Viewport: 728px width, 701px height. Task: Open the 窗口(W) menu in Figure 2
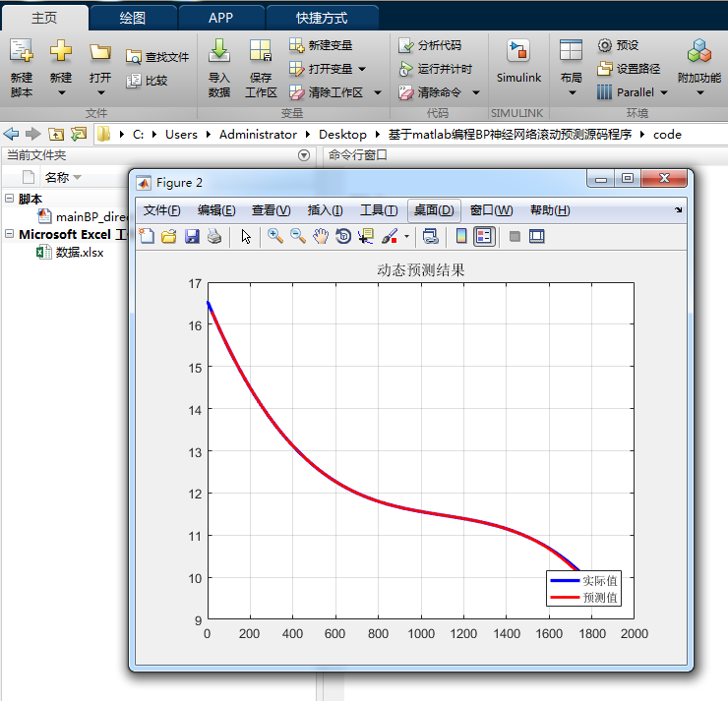(x=491, y=210)
